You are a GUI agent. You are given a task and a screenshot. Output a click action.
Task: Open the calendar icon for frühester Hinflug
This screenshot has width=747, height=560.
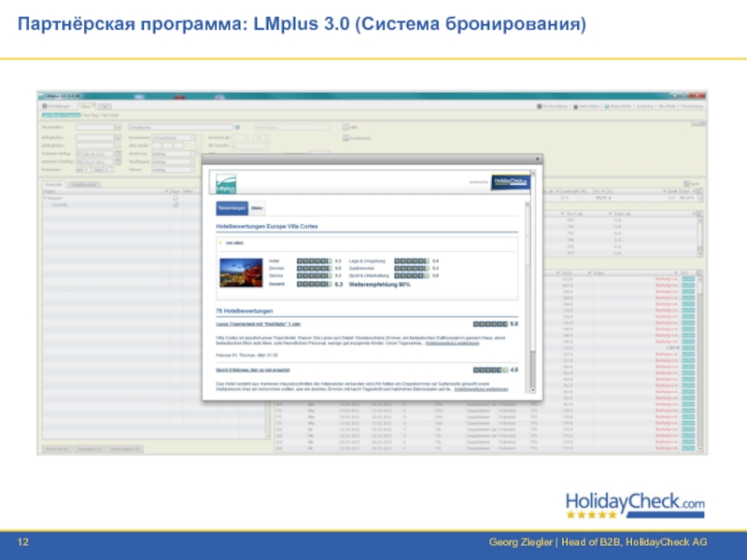[119, 154]
